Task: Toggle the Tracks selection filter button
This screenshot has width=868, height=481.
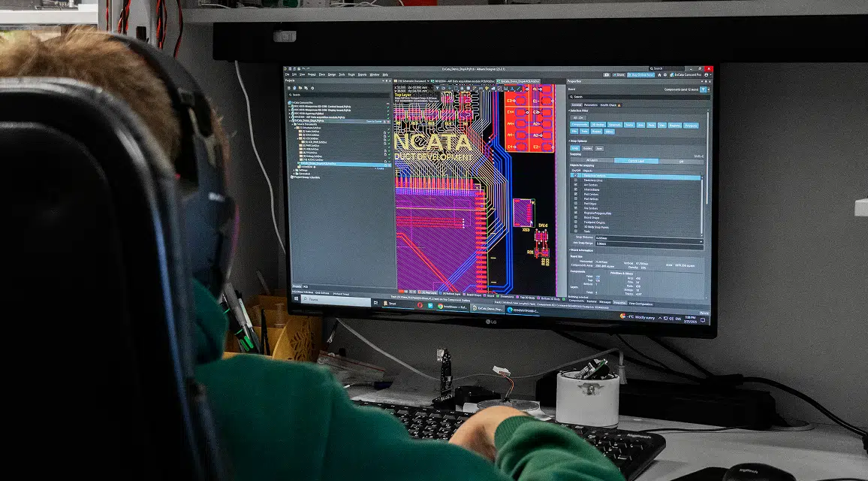Action: point(629,125)
